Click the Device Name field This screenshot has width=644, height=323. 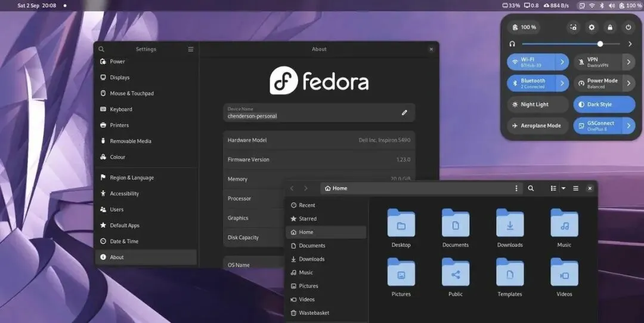[x=319, y=113]
